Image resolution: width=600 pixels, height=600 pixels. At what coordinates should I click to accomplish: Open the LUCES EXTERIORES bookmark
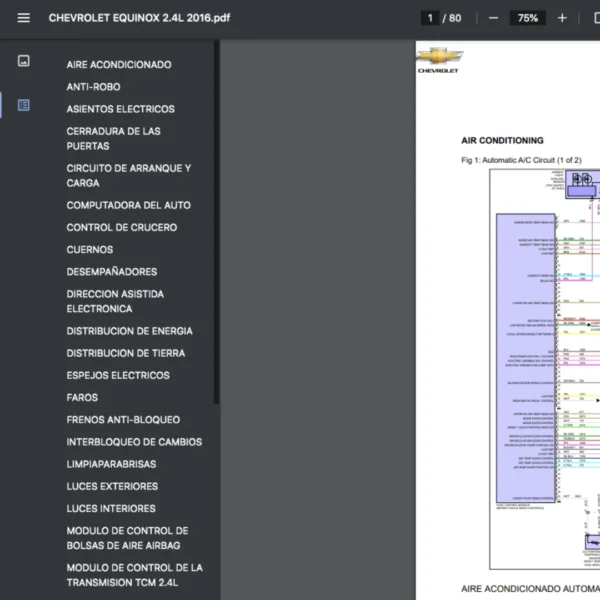[112, 486]
